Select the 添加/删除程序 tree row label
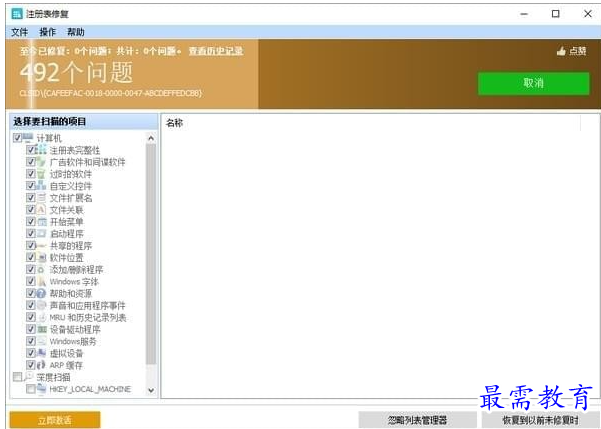 click(x=76, y=270)
